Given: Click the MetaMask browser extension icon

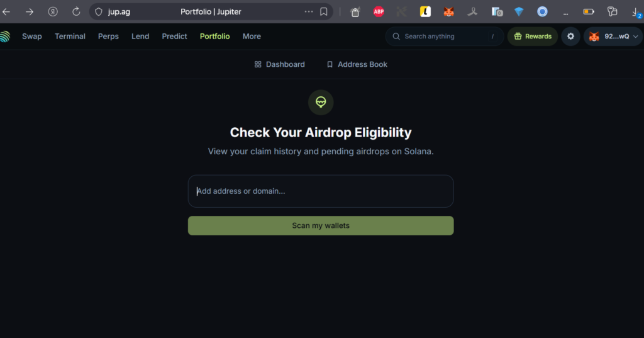Looking at the screenshot, I should (x=448, y=11).
